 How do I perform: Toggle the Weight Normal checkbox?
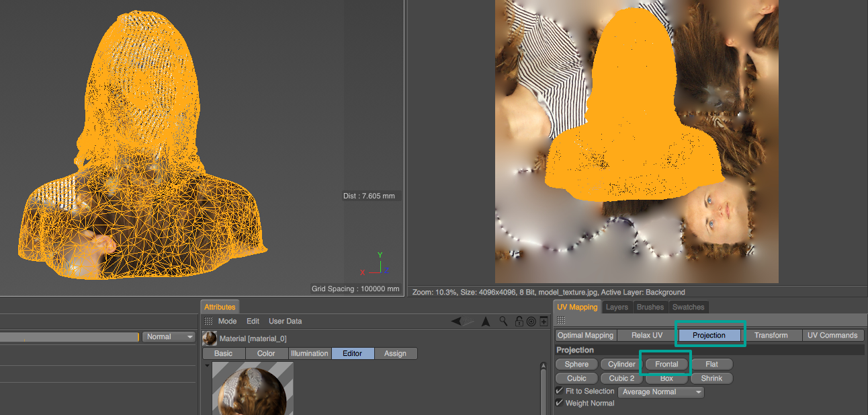click(560, 403)
